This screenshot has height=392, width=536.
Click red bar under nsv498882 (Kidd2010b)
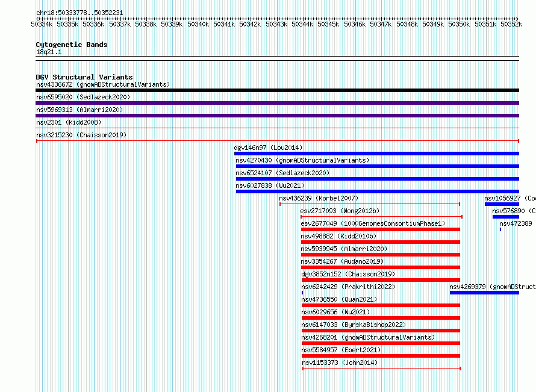tap(381, 242)
